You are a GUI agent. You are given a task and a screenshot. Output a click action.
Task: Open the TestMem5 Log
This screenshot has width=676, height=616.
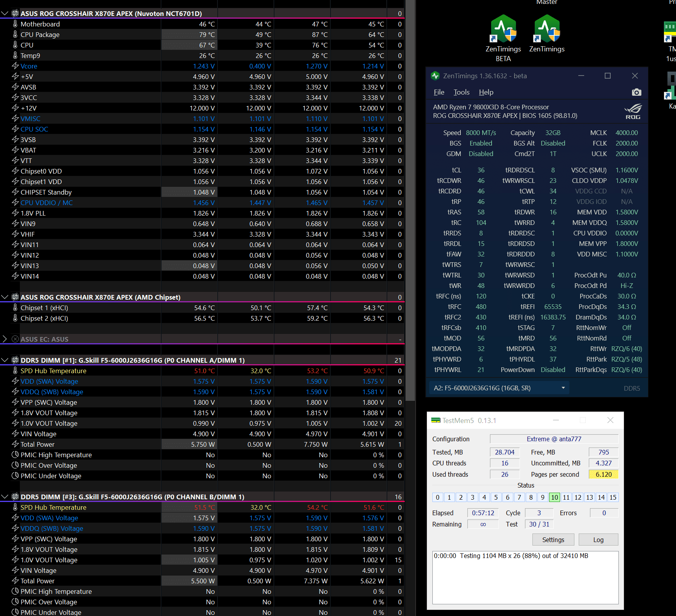pyautogui.click(x=598, y=540)
